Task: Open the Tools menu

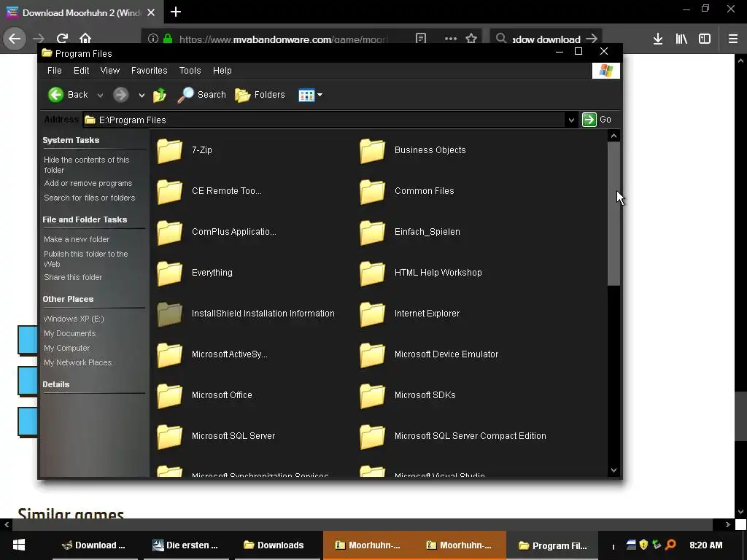Action: tap(190, 71)
